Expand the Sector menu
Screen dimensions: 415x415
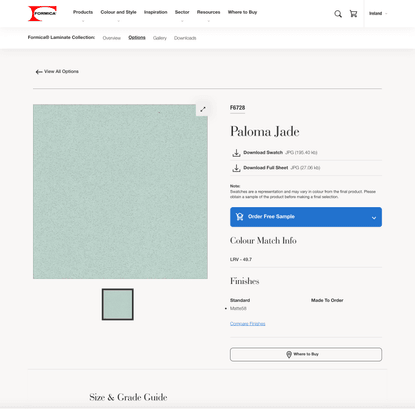(182, 12)
